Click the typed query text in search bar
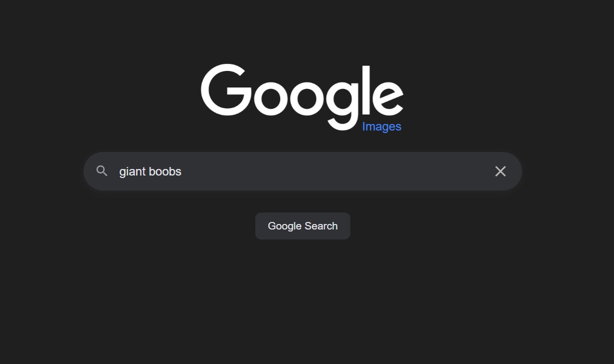Viewport: 614px width, 364px height. pos(150,171)
